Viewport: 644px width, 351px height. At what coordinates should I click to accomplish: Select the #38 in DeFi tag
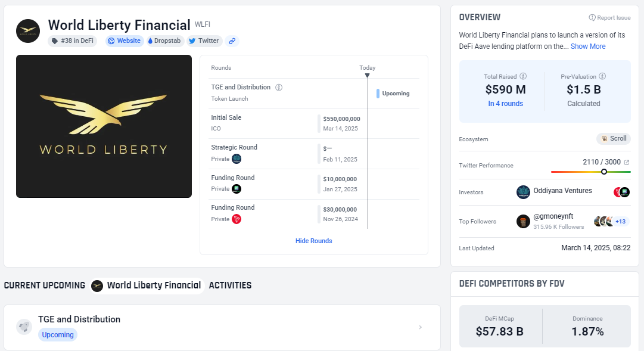coord(73,41)
